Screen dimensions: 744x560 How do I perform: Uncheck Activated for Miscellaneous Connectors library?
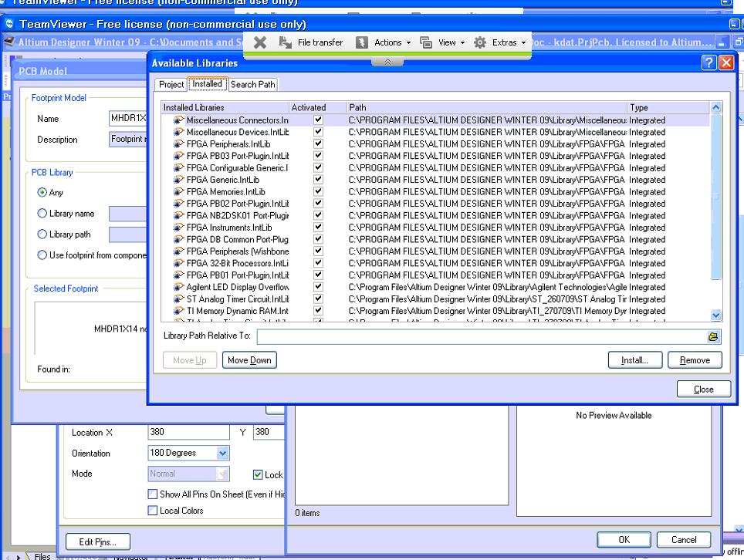click(x=318, y=120)
